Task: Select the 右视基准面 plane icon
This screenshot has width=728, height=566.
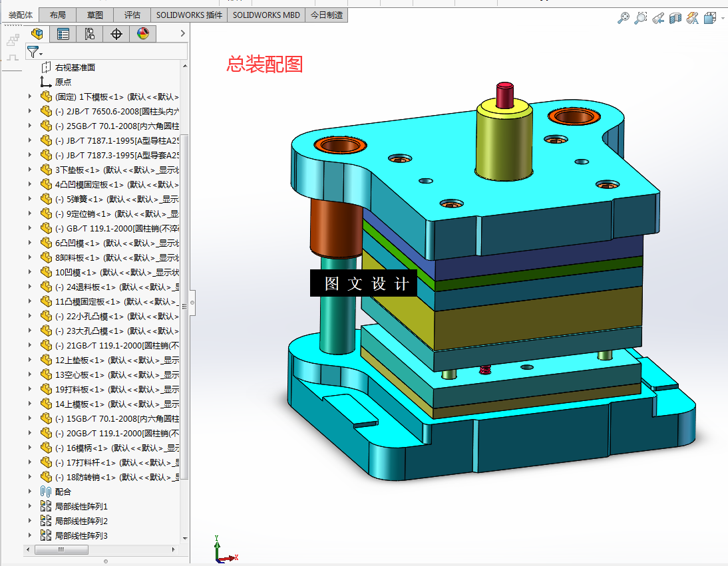Action: [x=46, y=67]
